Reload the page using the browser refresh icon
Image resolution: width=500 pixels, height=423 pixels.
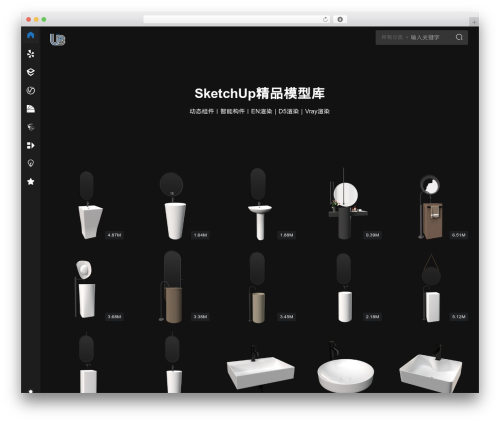coord(325,19)
